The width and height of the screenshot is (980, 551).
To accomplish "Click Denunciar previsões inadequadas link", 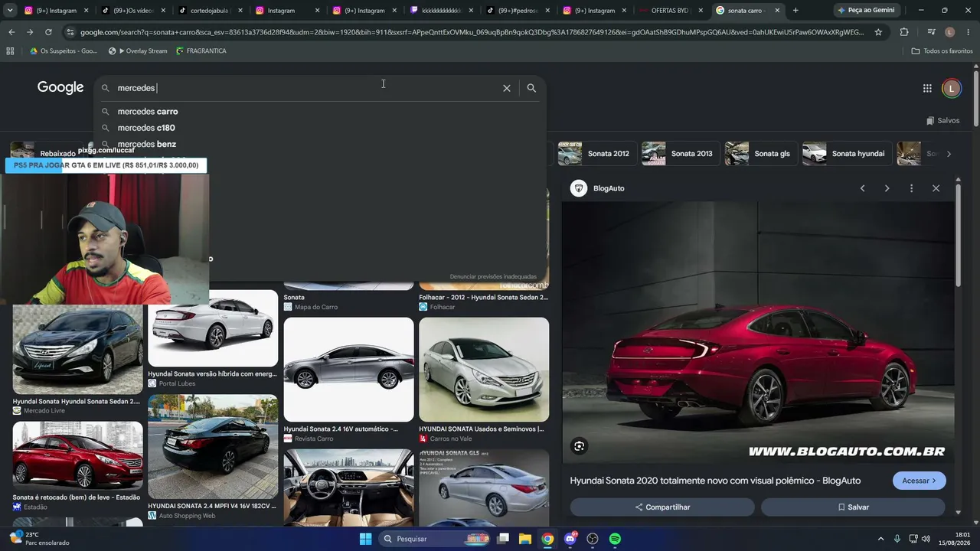I will tap(493, 276).
